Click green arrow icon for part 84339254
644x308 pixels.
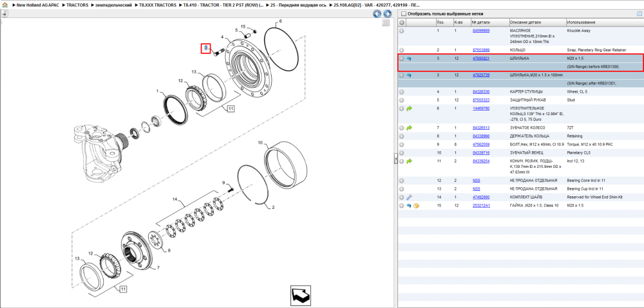(409, 161)
